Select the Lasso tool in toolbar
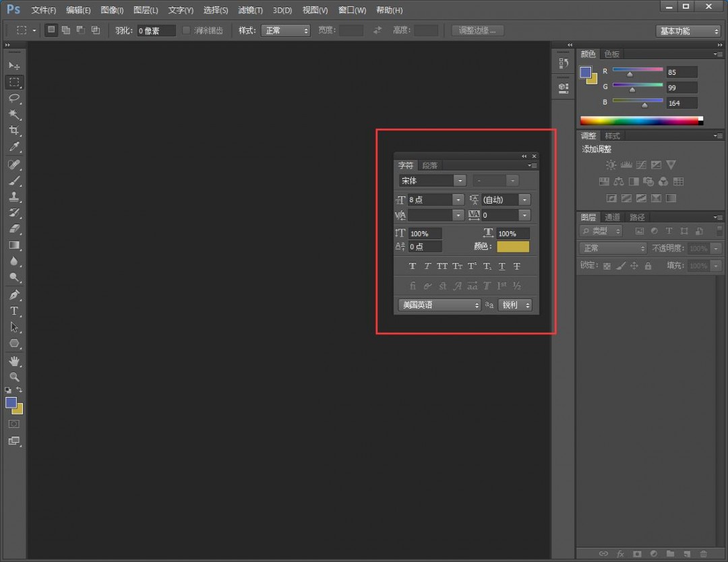 pyautogui.click(x=14, y=98)
